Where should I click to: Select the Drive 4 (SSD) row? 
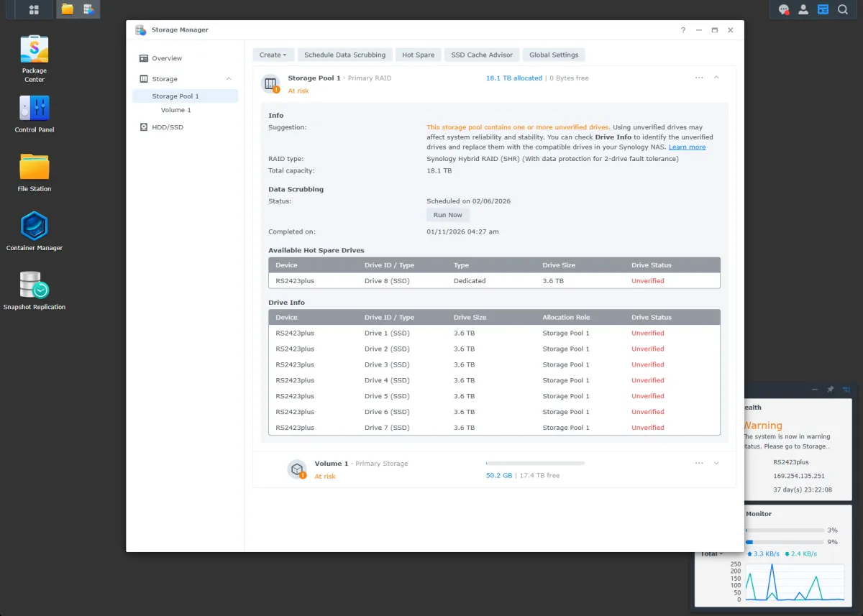[494, 381]
